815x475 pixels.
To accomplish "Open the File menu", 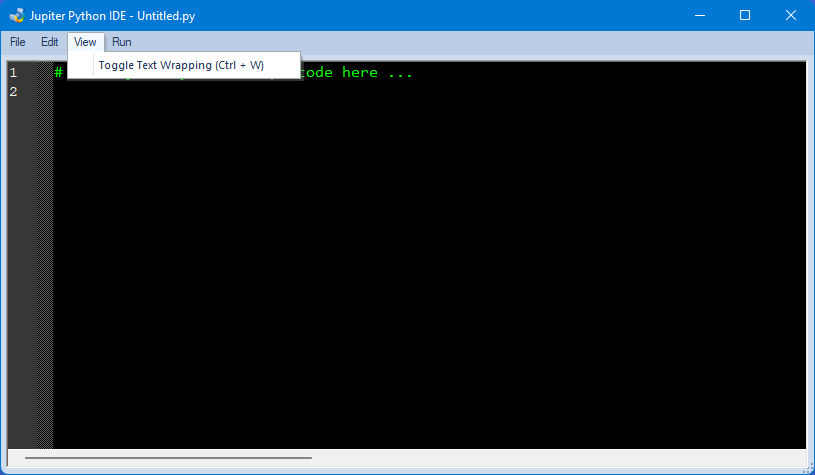I will pos(18,42).
